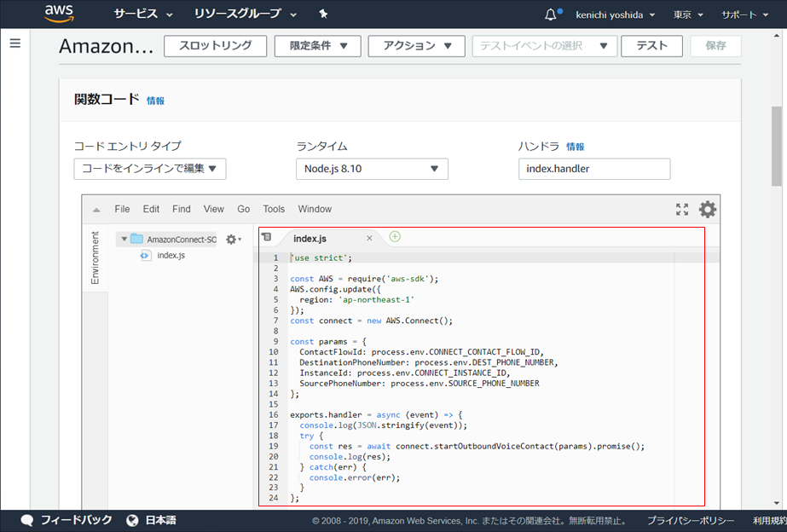Collapse the IDE panel with the triangle icon
The image size is (787, 532).
tap(95, 209)
